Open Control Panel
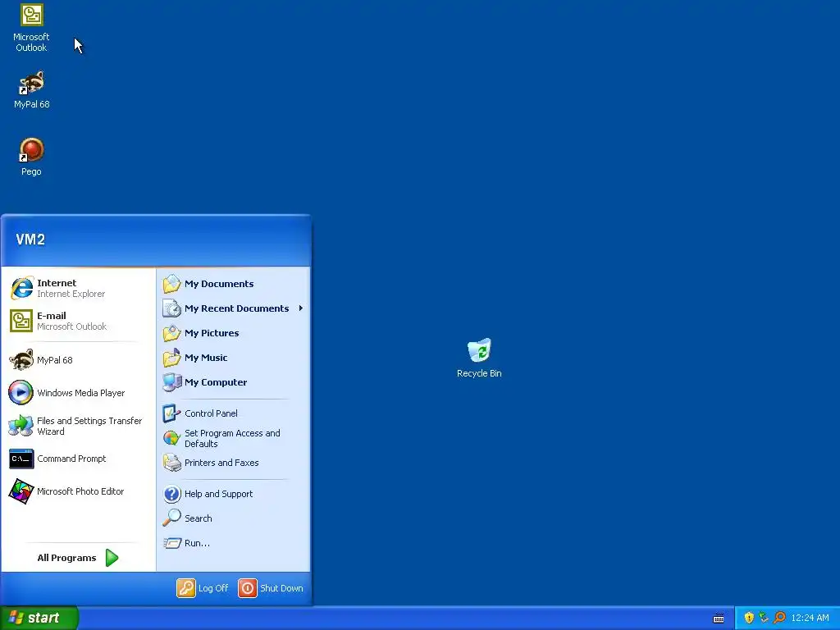 [x=234, y=413]
